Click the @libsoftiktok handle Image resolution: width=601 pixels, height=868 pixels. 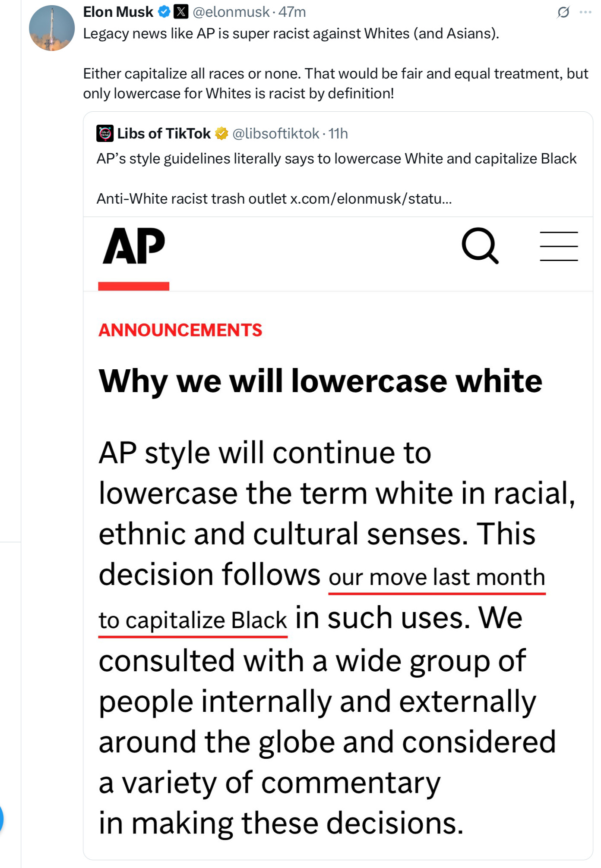pos(276,134)
